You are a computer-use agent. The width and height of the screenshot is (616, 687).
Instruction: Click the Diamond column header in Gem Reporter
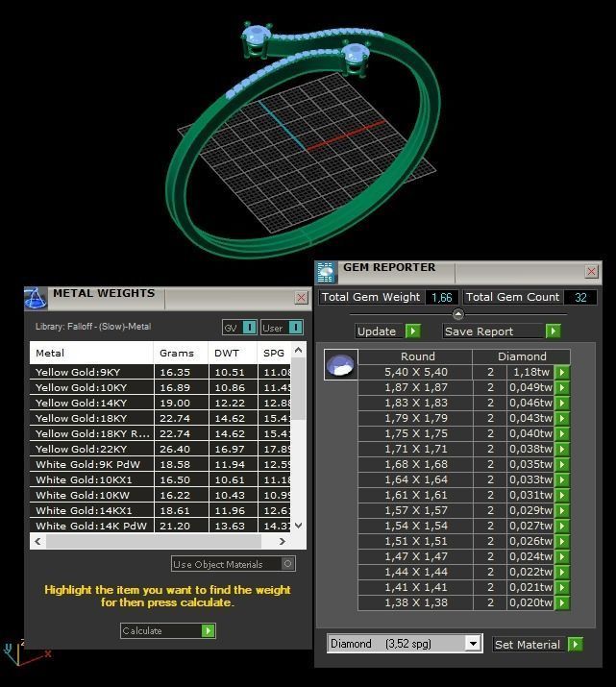(522, 356)
